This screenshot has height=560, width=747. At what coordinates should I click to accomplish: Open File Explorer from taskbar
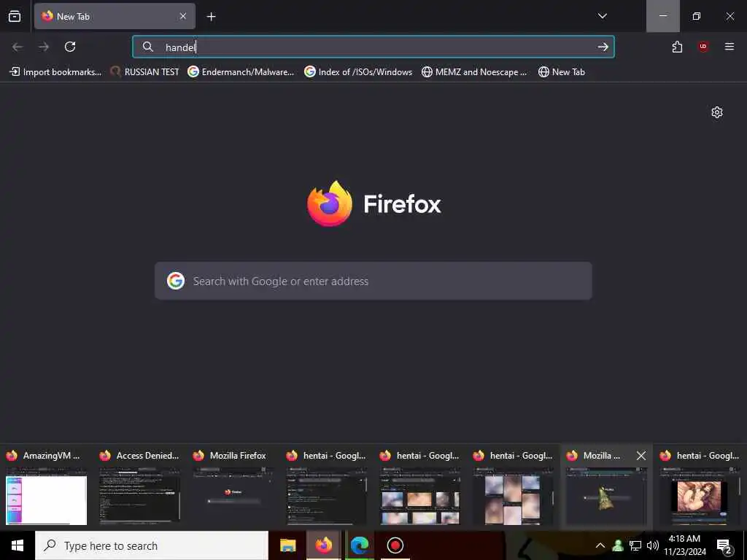tap(287, 545)
